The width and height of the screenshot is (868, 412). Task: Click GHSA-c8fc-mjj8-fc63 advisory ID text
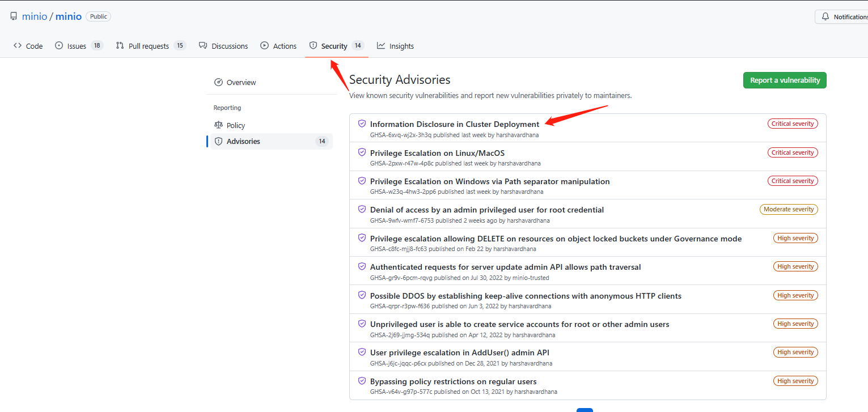(x=399, y=249)
